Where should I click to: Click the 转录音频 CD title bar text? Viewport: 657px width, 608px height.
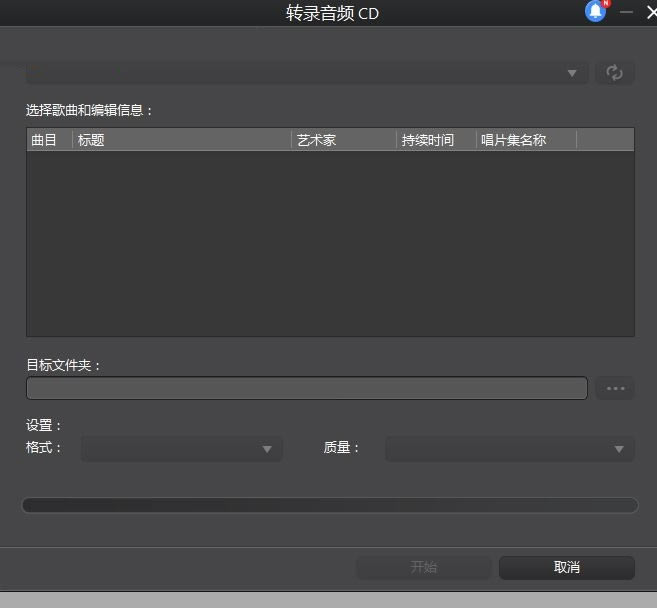[x=332, y=13]
